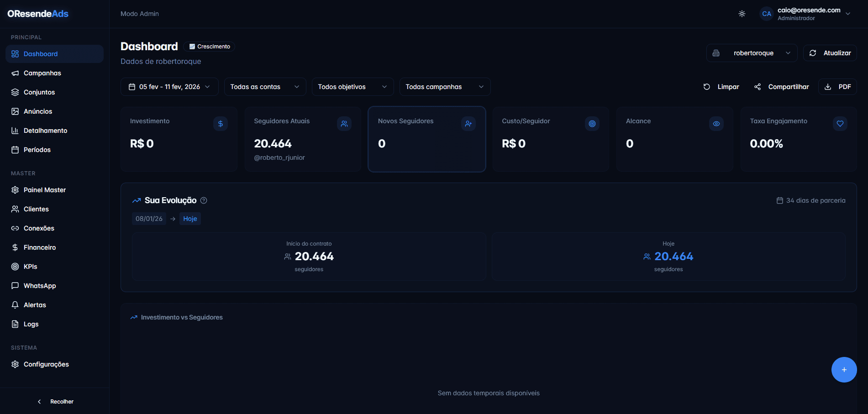Click the Detalhamento chart icon
868x414 pixels.
tap(15, 131)
